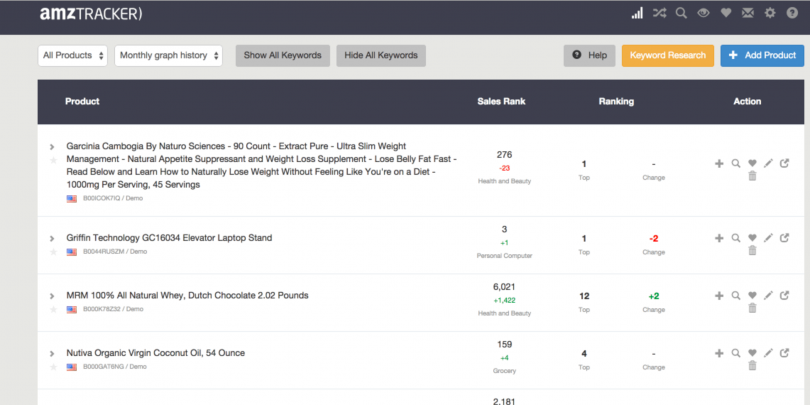Click heart icon for MRM Whey row
The height and width of the screenshot is (405, 810).
pos(752,295)
